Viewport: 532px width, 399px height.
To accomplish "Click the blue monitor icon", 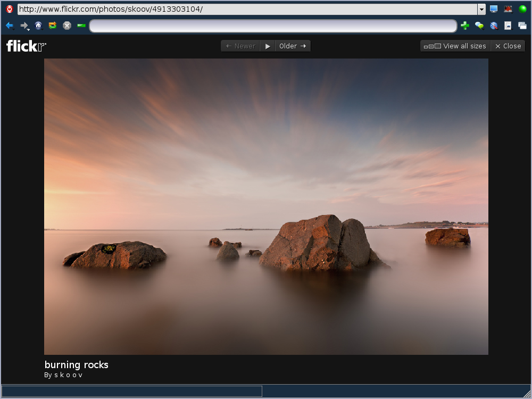I will [x=494, y=9].
